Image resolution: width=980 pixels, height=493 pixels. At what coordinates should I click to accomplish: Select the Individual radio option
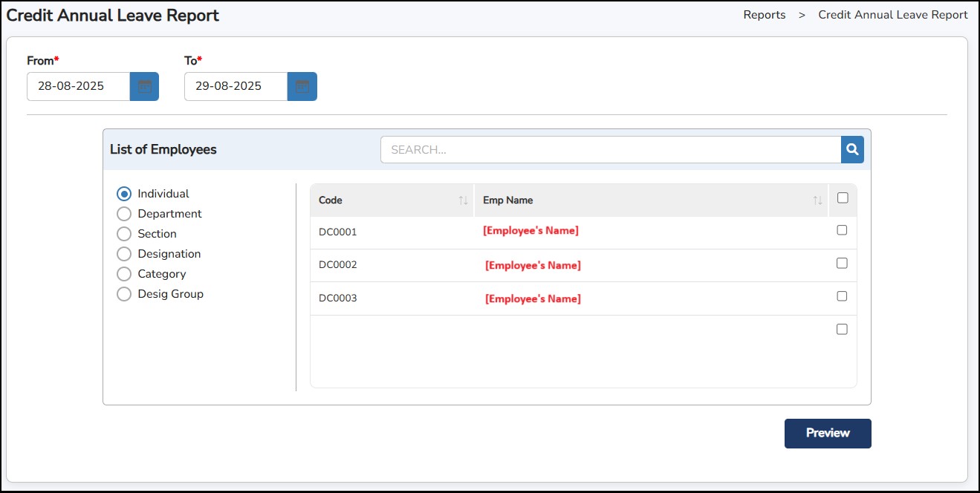click(124, 194)
